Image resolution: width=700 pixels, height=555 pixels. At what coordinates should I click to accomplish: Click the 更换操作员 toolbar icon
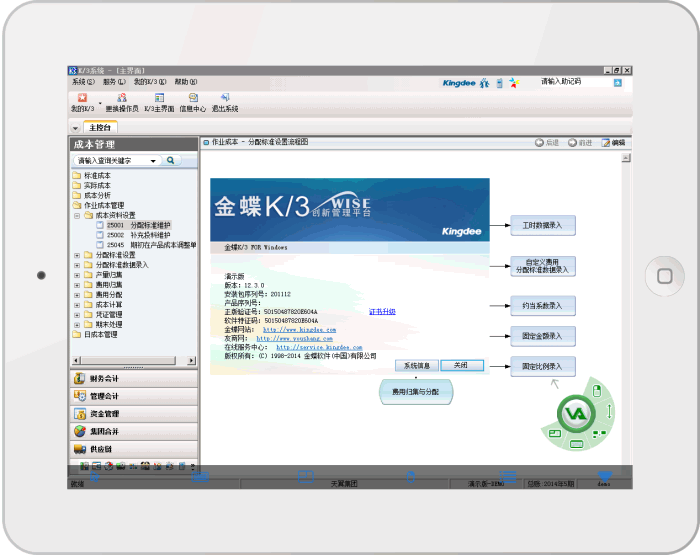point(122,98)
